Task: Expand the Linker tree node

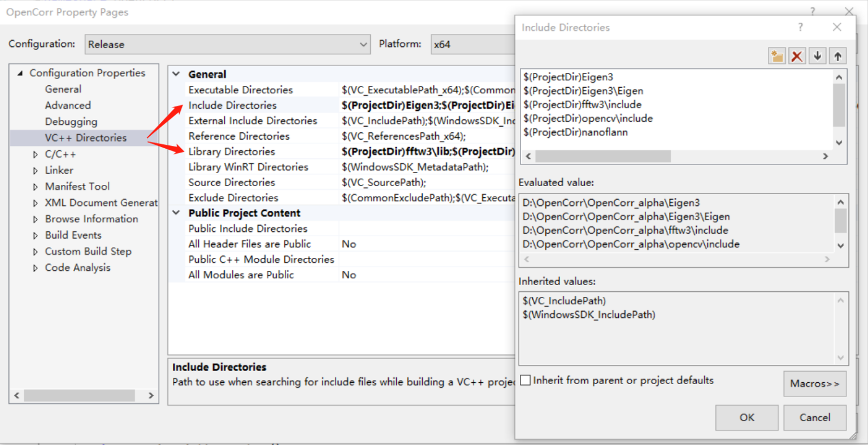Action: (x=34, y=170)
